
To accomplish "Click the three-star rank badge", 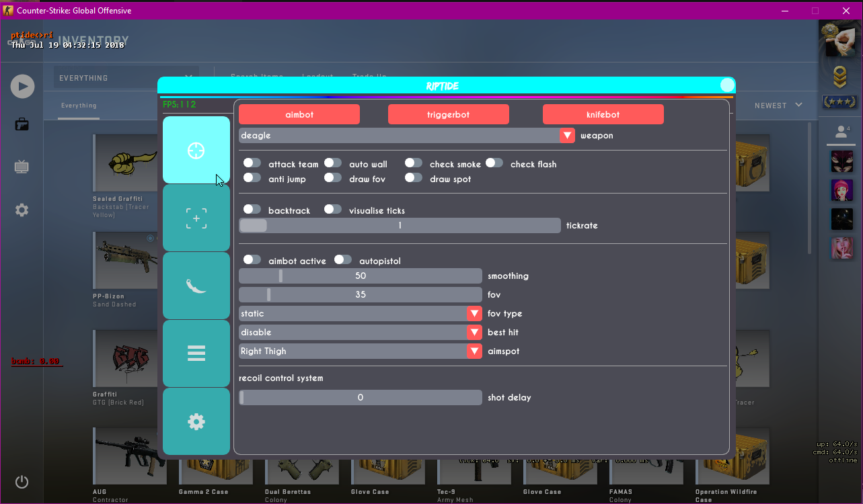I will pos(839,102).
